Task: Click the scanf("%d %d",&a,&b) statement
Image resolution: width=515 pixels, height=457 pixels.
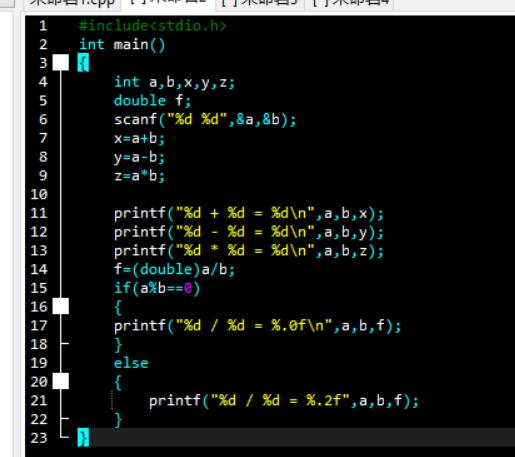Action: (x=205, y=119)
